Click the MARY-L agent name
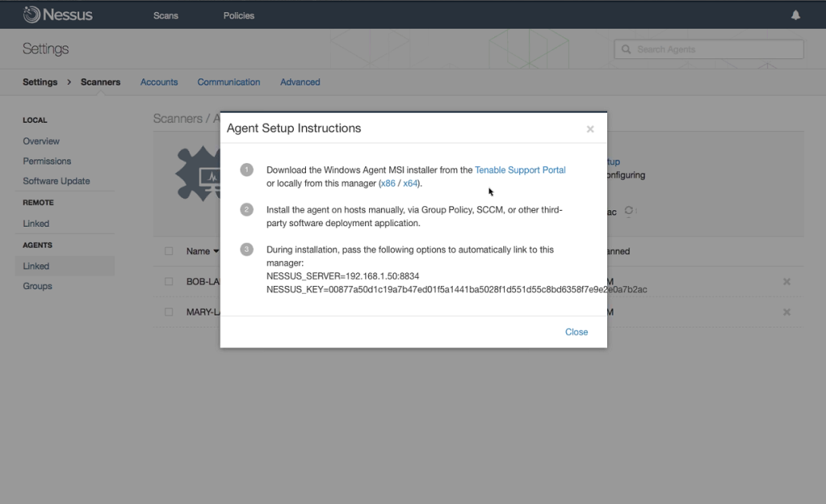Screen dimensions: 826x504 tap(203, 312)
